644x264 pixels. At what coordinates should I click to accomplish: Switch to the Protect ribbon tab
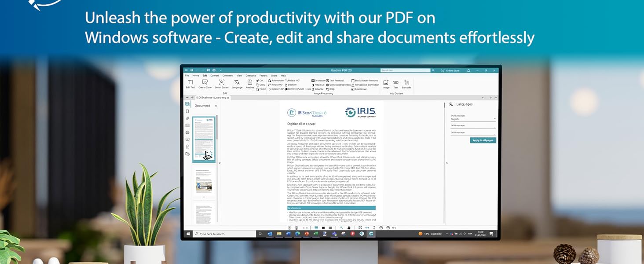[263, 76]
